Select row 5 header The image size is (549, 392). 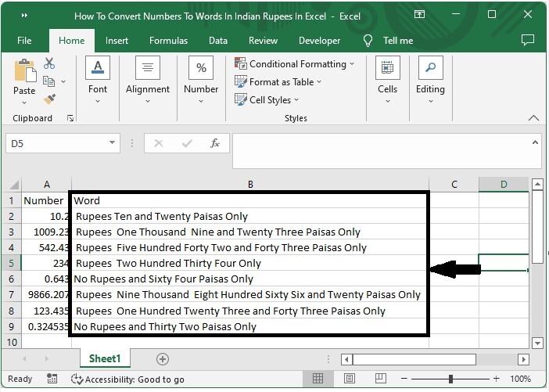[11, 263]
